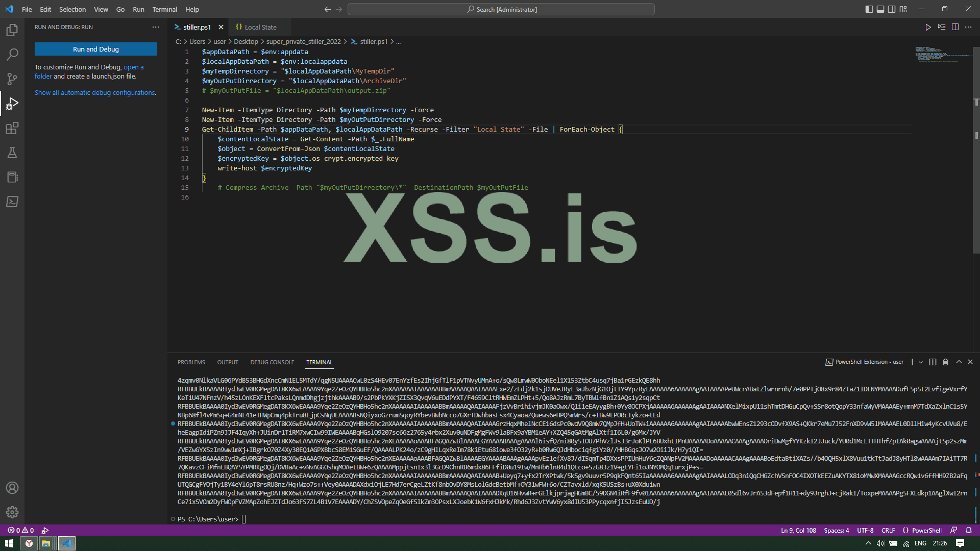The width and height of the screenshot is (980, 551).
Task: Open Source Control view
Action: [12, 79]
